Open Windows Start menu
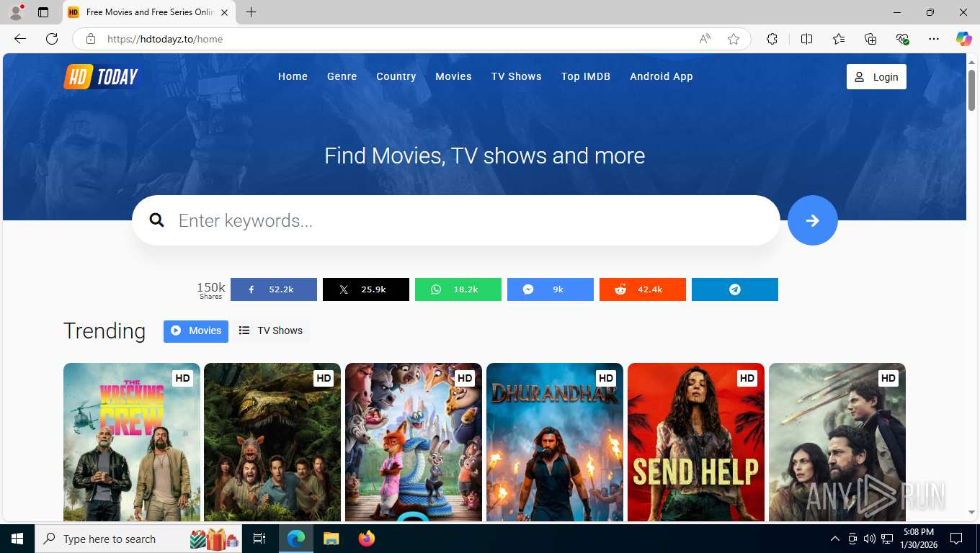This screenshot has height=553, width=980. pos(17,539)
